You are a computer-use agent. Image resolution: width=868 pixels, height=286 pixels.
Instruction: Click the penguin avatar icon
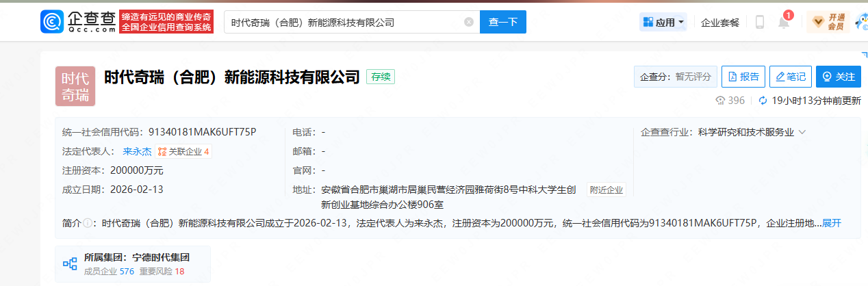coord(861,22)
